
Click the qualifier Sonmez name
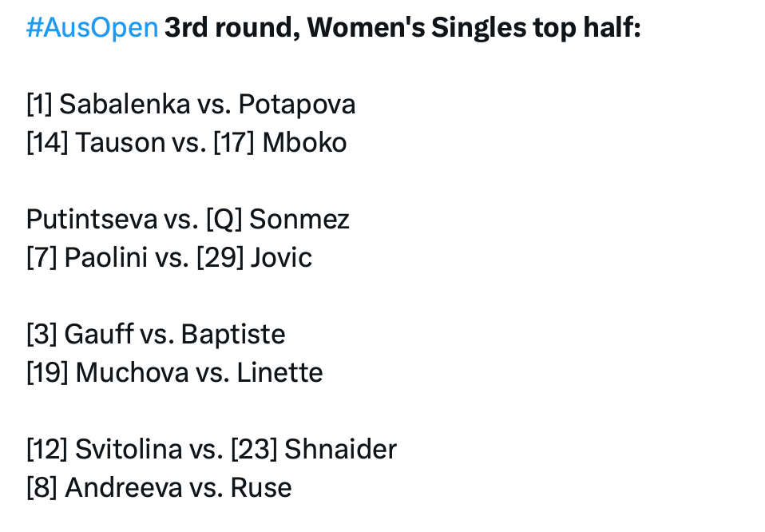pos(299,220)
